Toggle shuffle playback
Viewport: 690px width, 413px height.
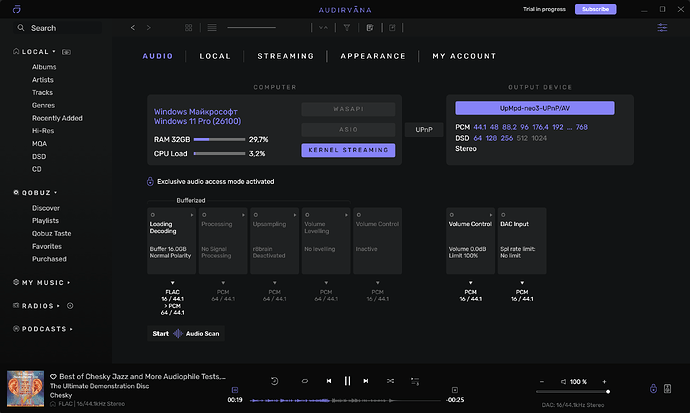[x=390, y=381]
